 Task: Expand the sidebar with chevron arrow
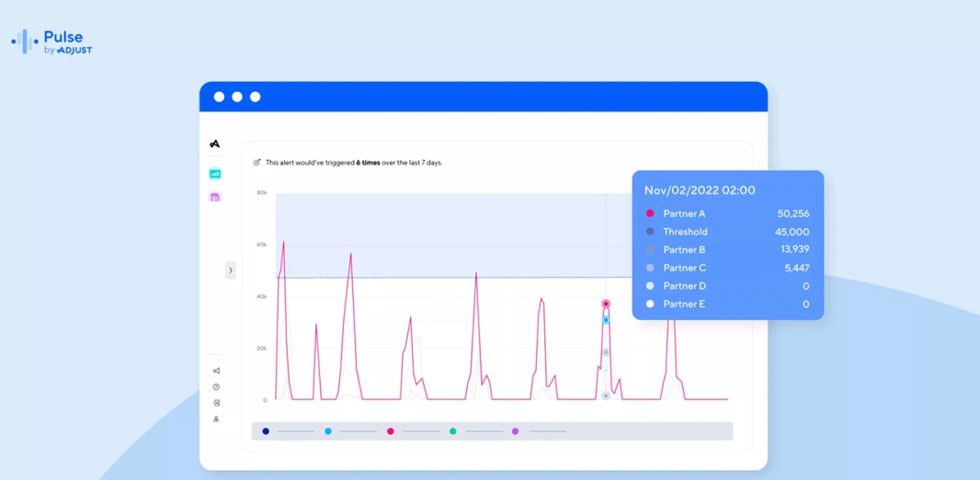point(231,270)
